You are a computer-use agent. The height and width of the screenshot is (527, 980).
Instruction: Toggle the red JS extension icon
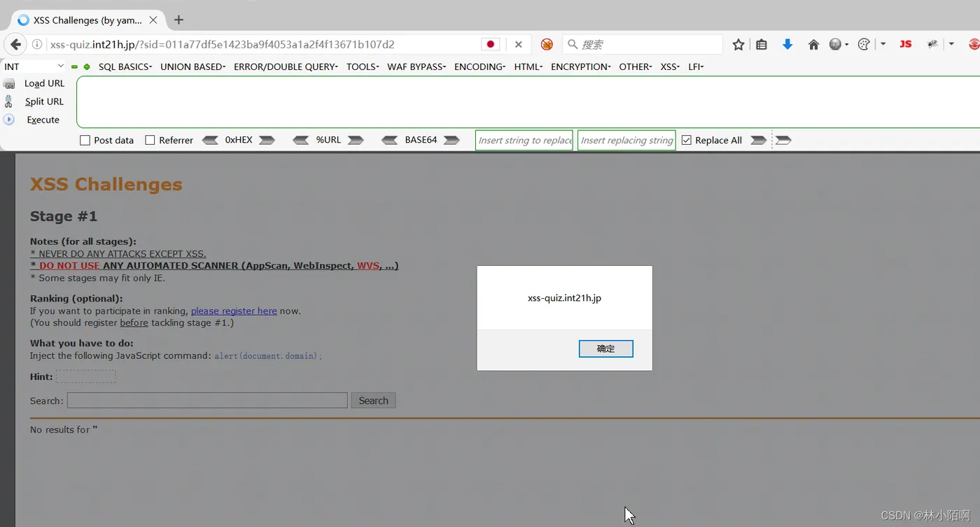point(906,44)
